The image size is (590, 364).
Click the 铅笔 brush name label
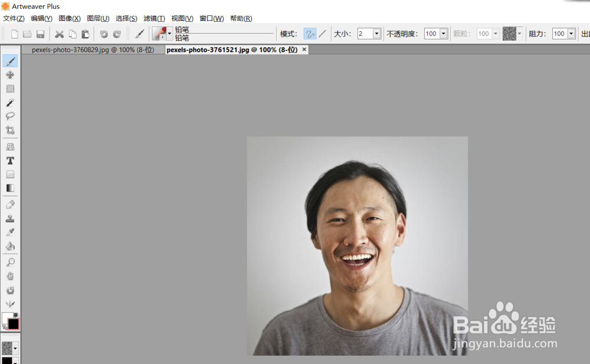182,29
